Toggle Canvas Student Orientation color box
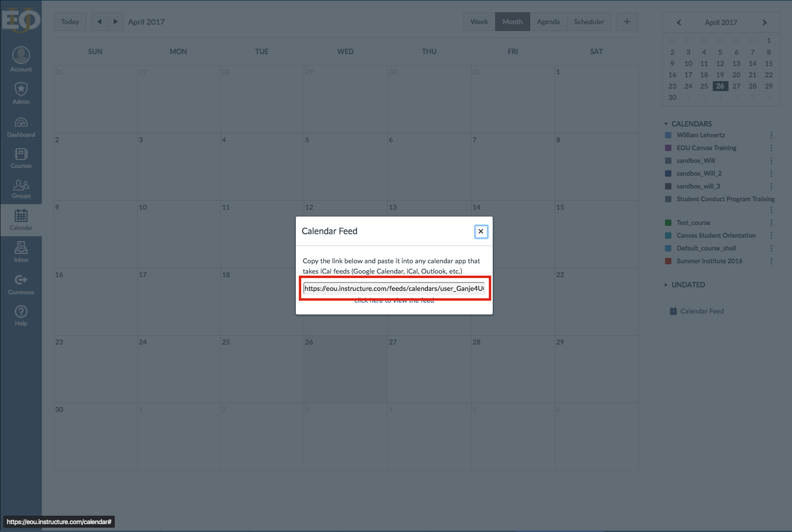Image resolution: width=792 pixels, height=532 pixels. pyautogui.click(x=668, y=235)
